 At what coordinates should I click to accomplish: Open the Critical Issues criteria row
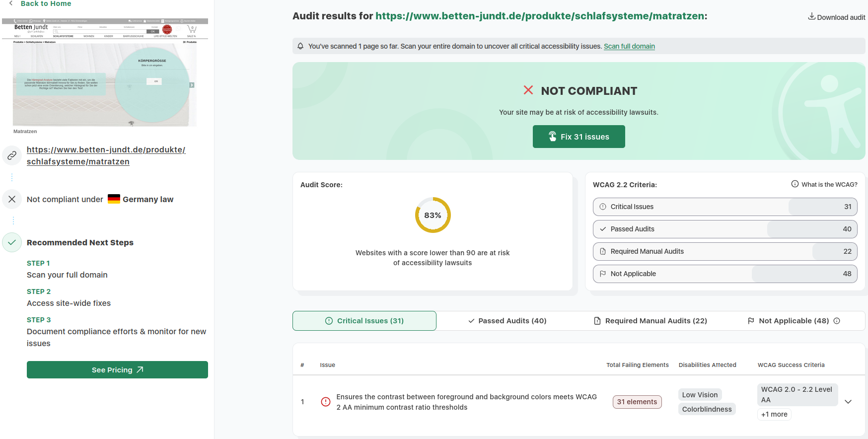pos(724,207)
